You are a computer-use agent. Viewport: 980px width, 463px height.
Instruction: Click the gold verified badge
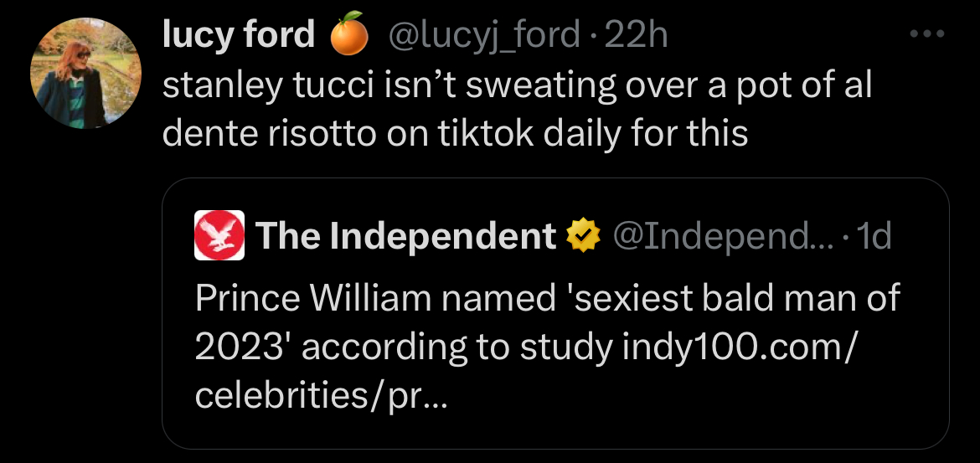click(x=585, y=237)
